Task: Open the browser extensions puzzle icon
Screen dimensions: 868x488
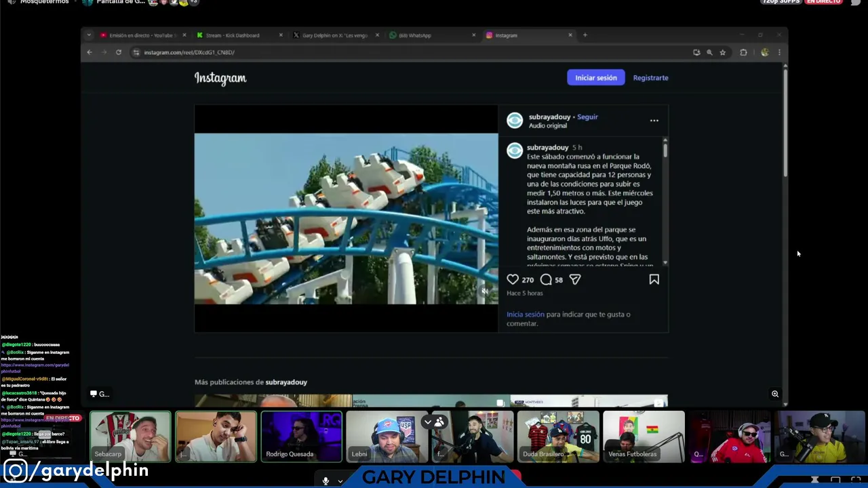Action: 743,52
